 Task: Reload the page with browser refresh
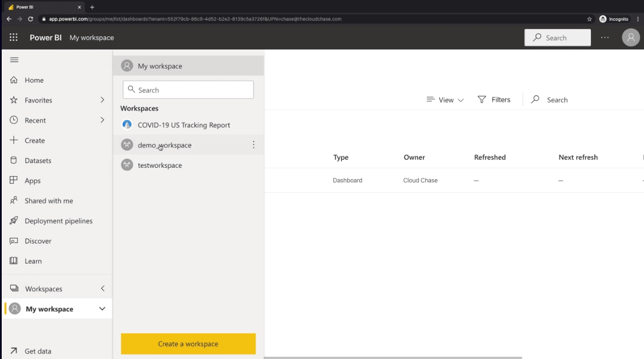click(30, 19)
